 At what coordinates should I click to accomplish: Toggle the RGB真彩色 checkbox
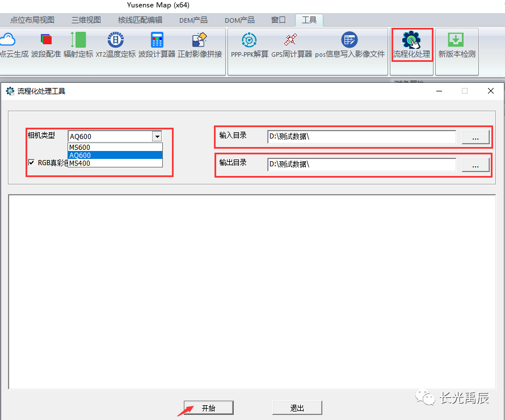pyautogui.click(x=31, y=163)
